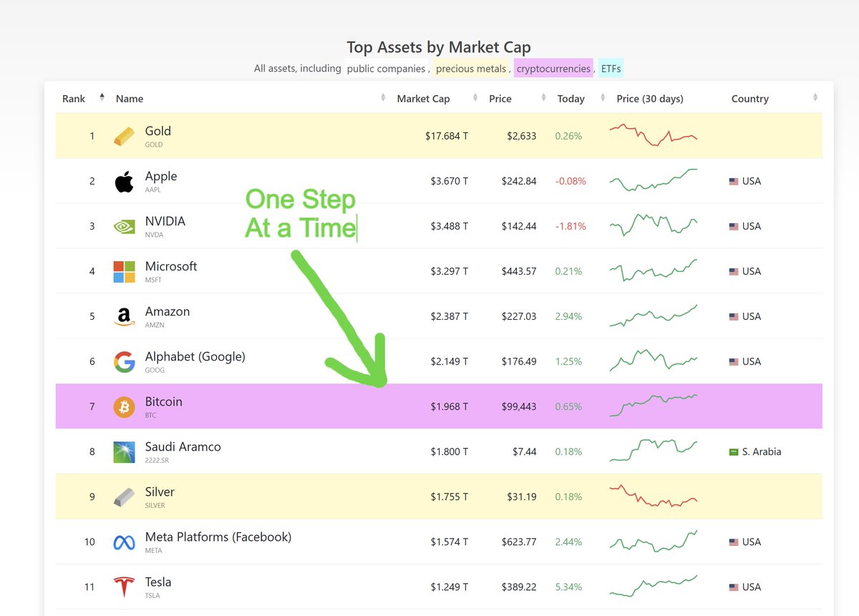
Task: Click the USA flag in Meta row
Action: pos(734,542)
